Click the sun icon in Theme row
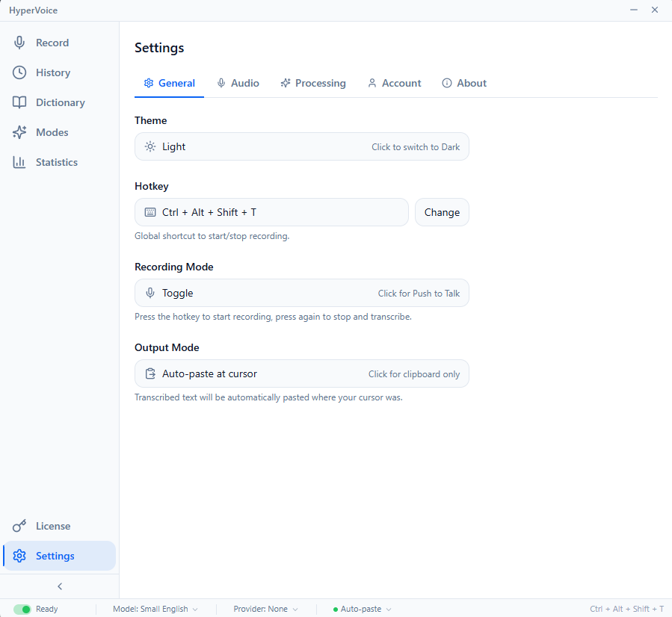This screenshot has height=617, width=672. point(150,146)
